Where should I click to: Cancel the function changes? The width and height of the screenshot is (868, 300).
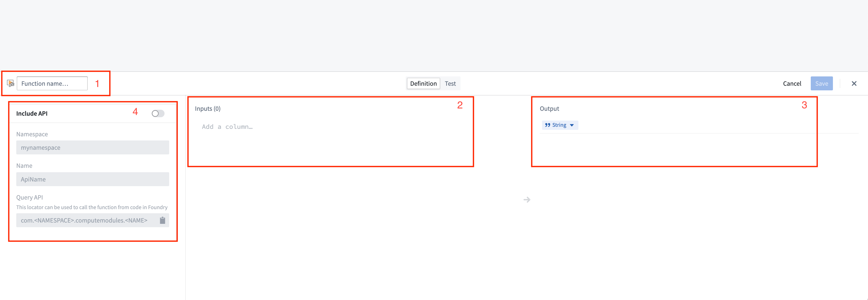(x=792, y=83)
